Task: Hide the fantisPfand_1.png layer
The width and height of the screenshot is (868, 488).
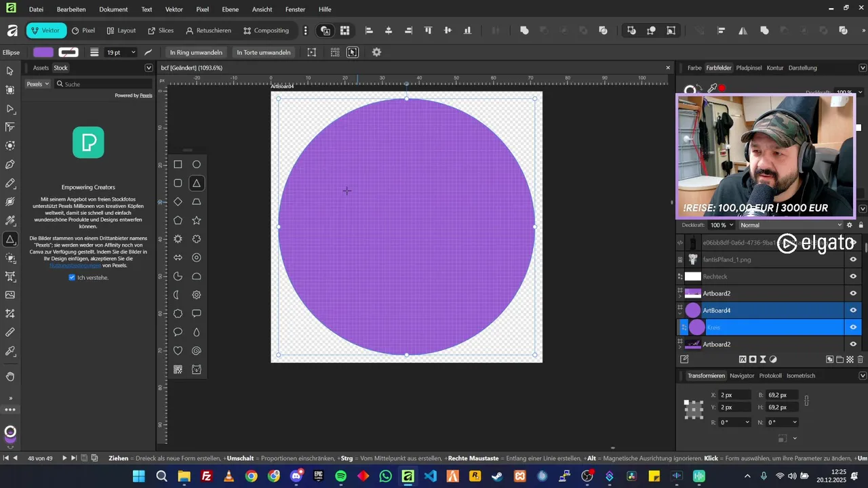Action: [853, 260]
